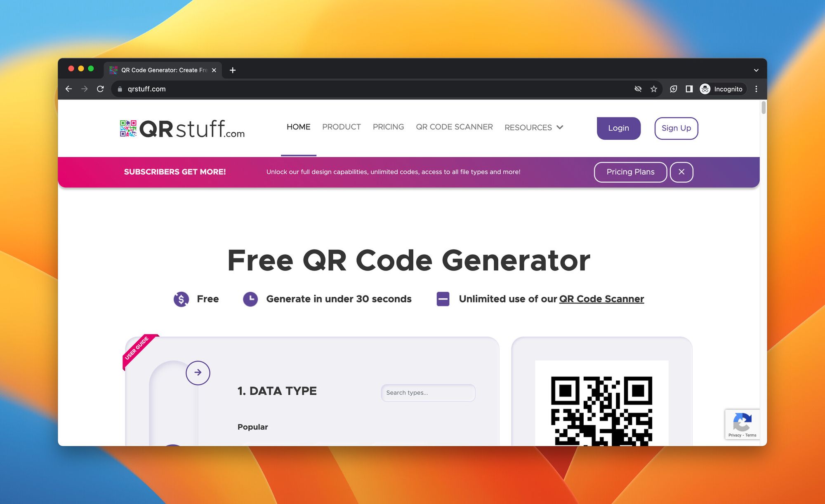Click the QRstuff.com logo icon

pos(127,127)
